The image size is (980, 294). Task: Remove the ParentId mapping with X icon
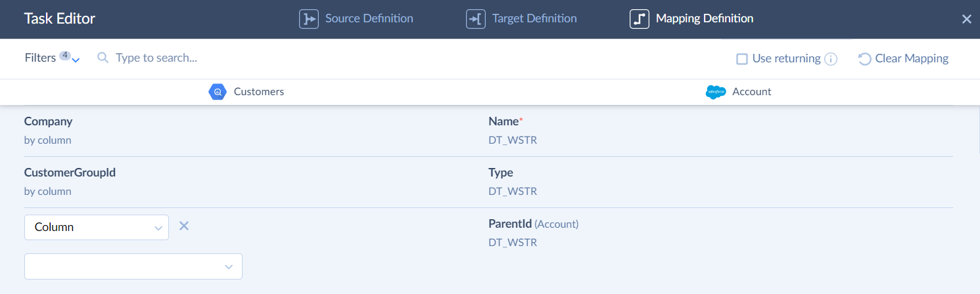pyautogui.click(x=184, y=226)
